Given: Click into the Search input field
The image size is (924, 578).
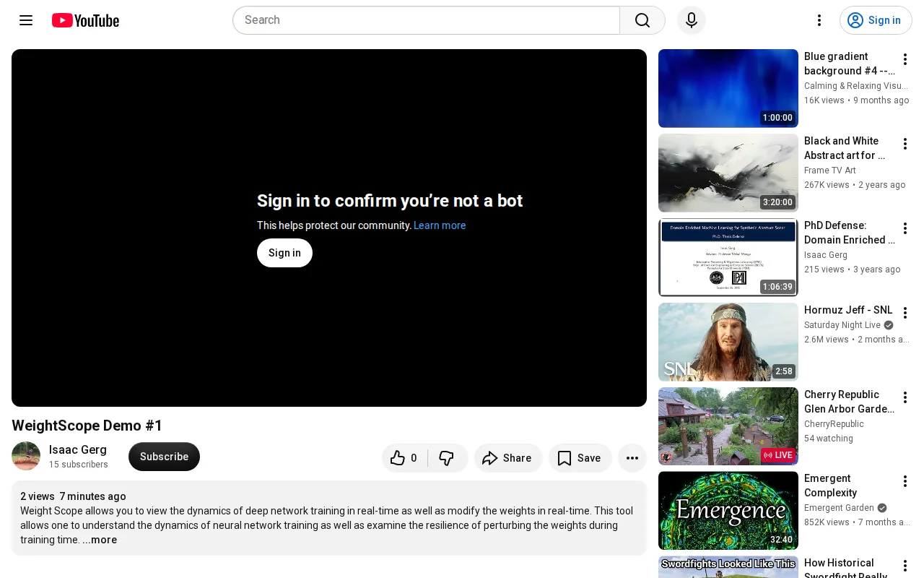Looking at the screenshot, I should tap(426, 20).
